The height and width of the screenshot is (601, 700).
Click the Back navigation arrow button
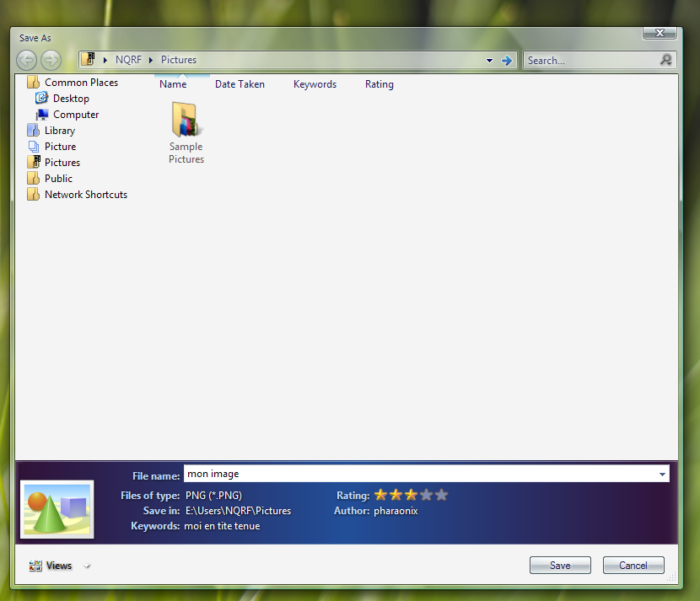tap(27, 60)
